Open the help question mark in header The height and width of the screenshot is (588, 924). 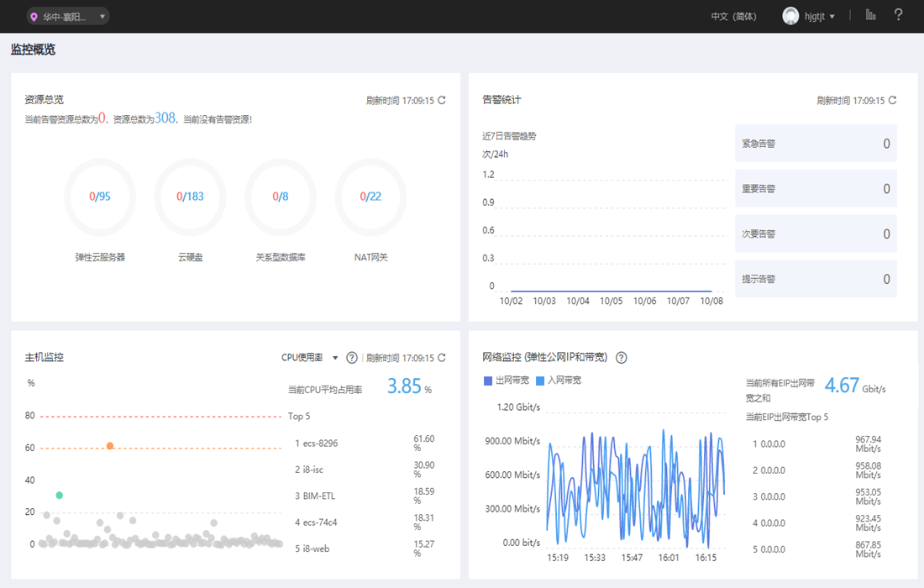pos(898,15)
